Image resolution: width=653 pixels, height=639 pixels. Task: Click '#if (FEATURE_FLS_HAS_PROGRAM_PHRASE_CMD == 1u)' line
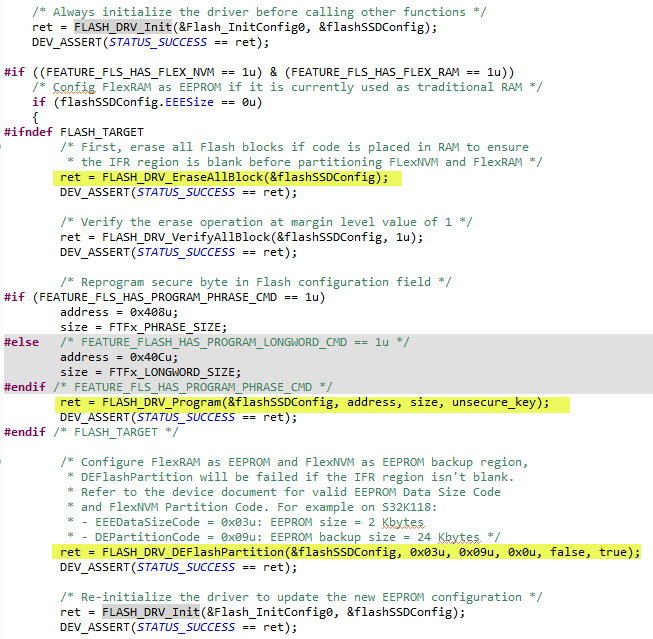tap(164, 297)
